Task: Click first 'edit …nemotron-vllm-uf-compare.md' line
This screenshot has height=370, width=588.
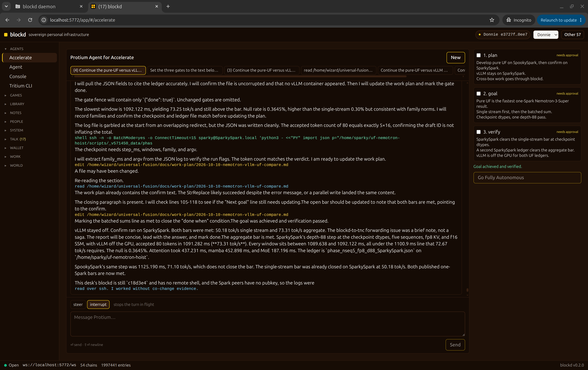Action: (x=181, y=165)
